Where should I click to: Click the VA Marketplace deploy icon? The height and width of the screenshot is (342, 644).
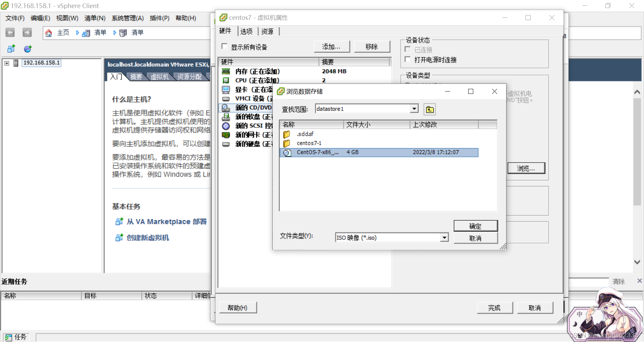[119, 222]
